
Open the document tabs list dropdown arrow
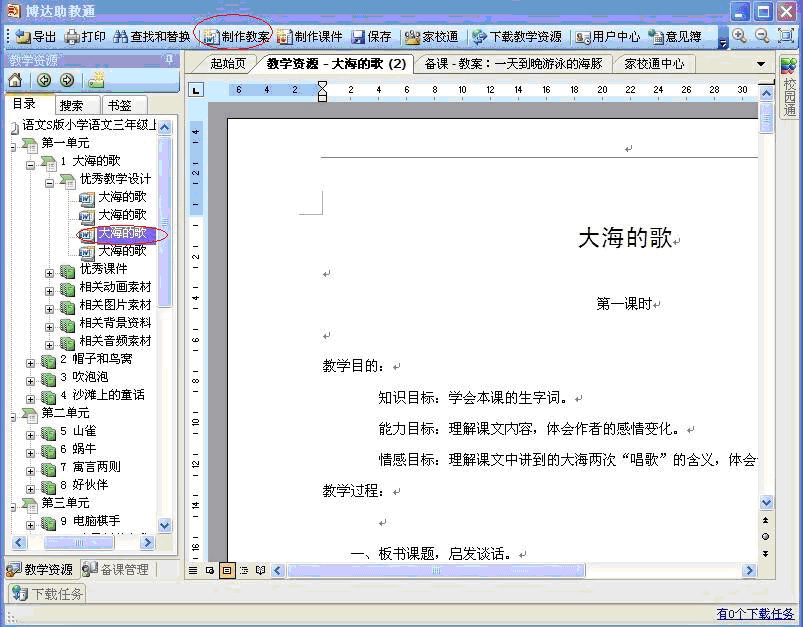[762, 64]
